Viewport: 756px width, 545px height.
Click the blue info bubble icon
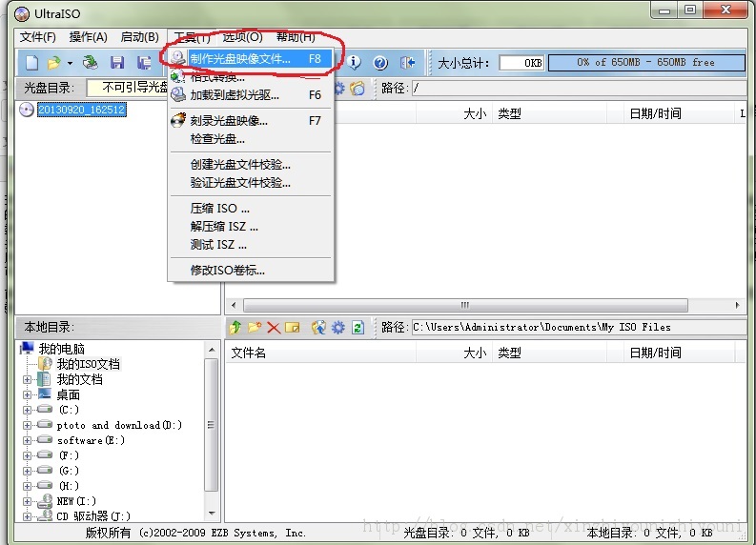coord(354,62)
